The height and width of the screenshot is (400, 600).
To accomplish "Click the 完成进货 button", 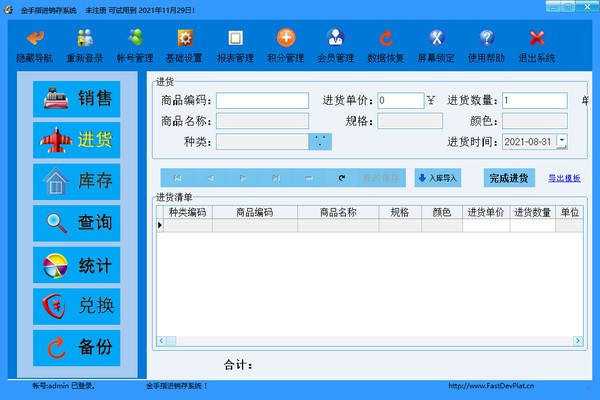I will tap(510, 178).
